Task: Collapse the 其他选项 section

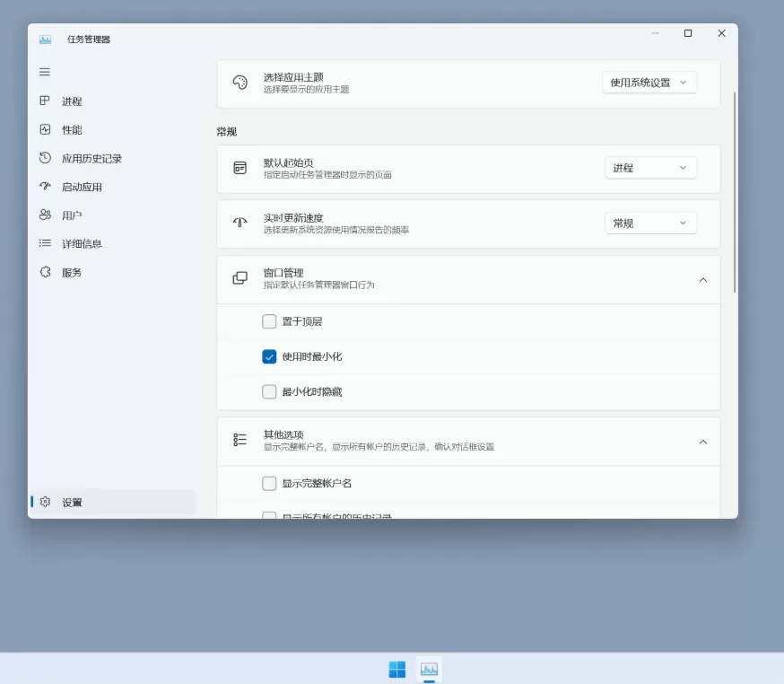Action: point(704,442)
